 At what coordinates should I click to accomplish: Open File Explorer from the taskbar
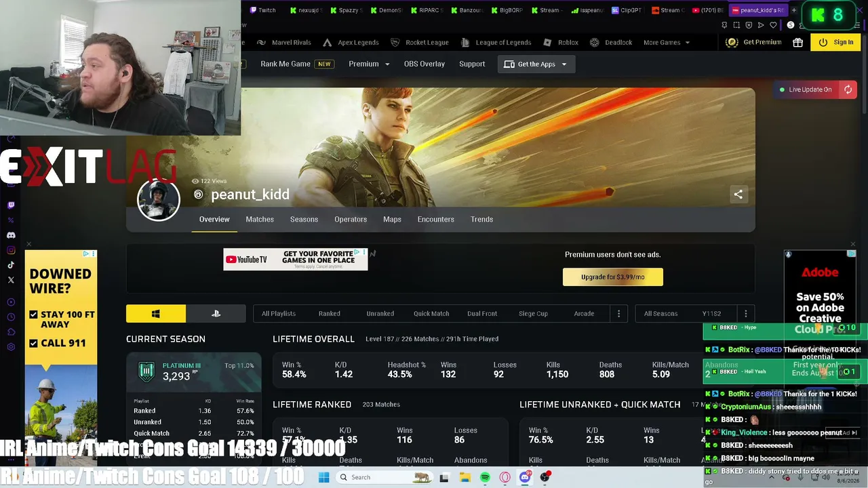465,477
